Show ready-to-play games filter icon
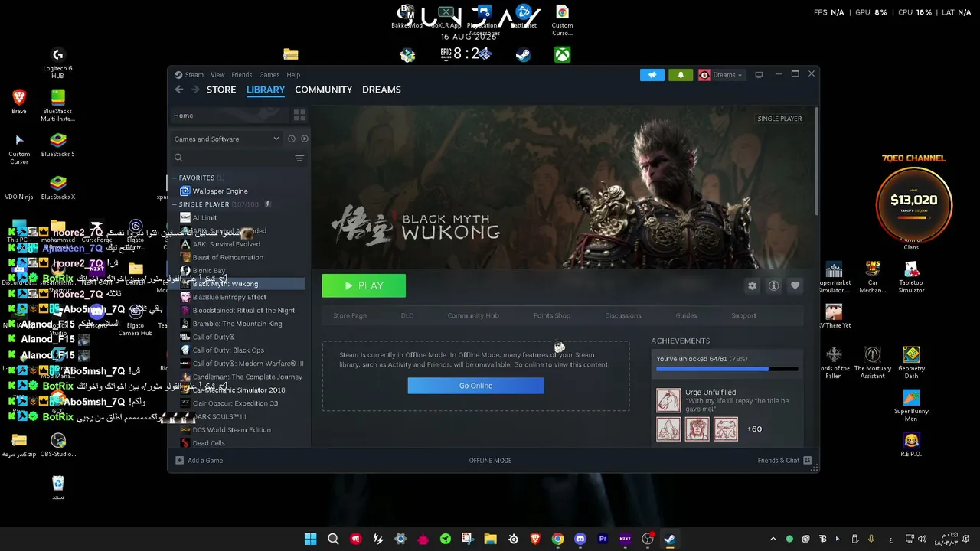 [x=304, y=139]
